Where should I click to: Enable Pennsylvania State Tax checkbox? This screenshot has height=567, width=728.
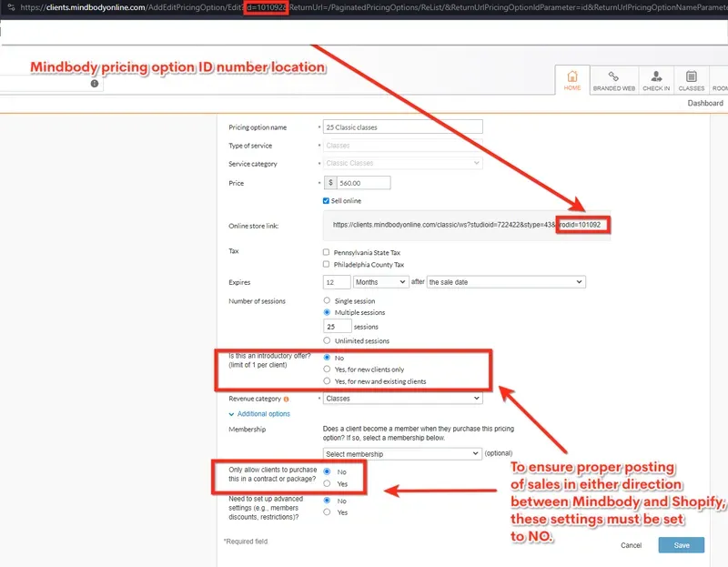click(327, 252)
